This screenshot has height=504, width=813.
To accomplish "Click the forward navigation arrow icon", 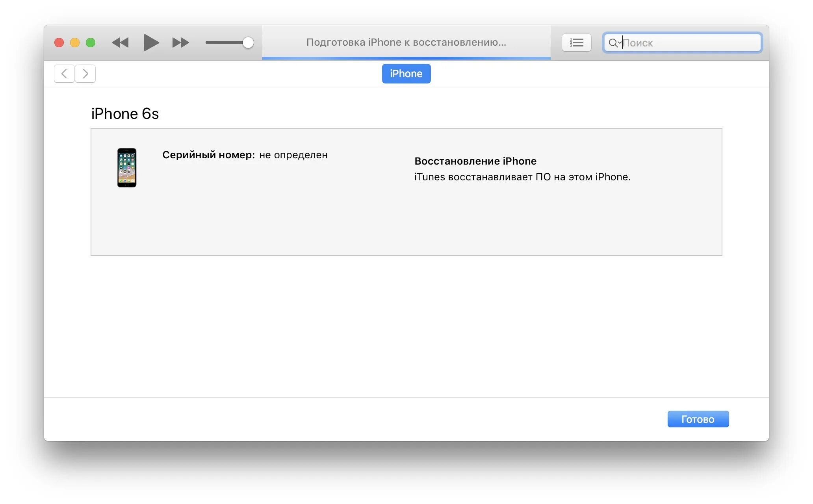I will click(85, 73).
